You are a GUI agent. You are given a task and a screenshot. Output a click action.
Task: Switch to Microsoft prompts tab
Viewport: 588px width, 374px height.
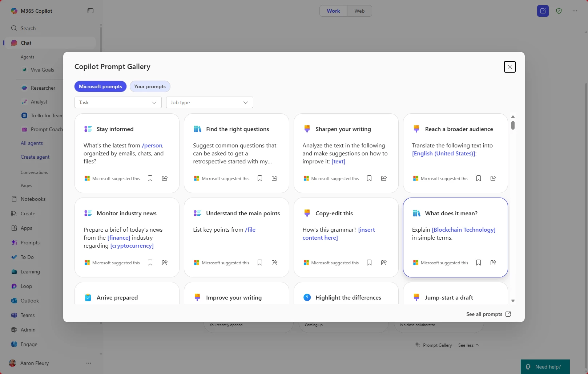(x=100, y=86)
